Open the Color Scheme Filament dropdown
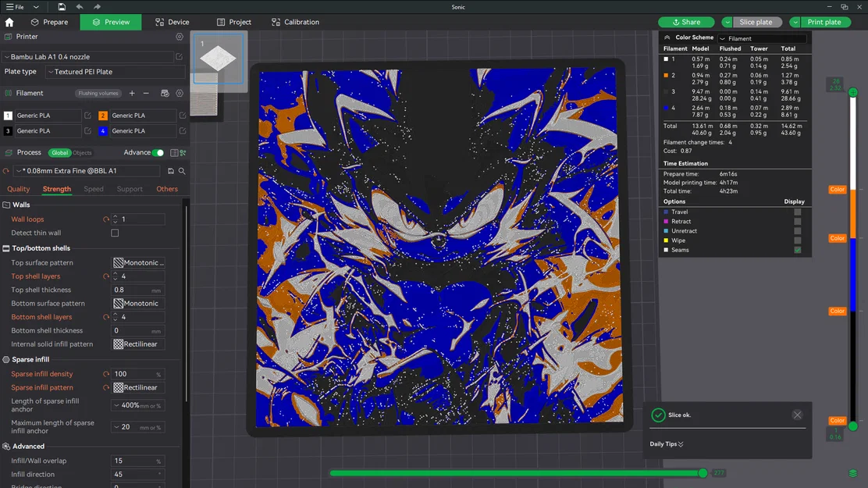This screenshot has height=488, width=868. point(762,37)
